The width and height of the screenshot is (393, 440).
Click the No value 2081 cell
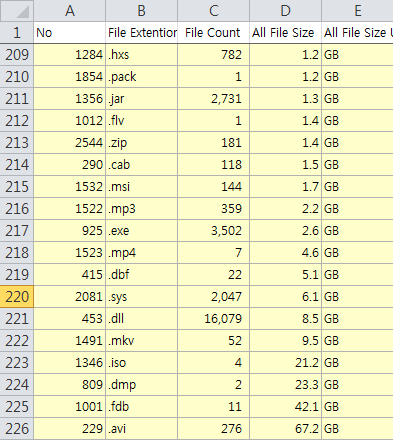69,296
